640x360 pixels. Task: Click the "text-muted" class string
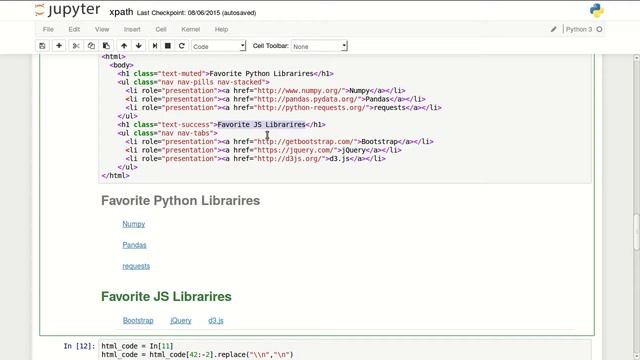coord(182,73)
